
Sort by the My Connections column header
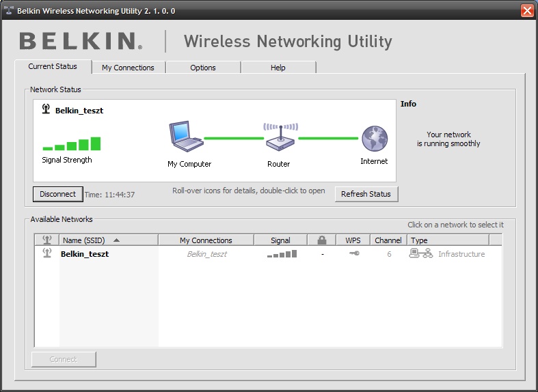click(206, 240)
